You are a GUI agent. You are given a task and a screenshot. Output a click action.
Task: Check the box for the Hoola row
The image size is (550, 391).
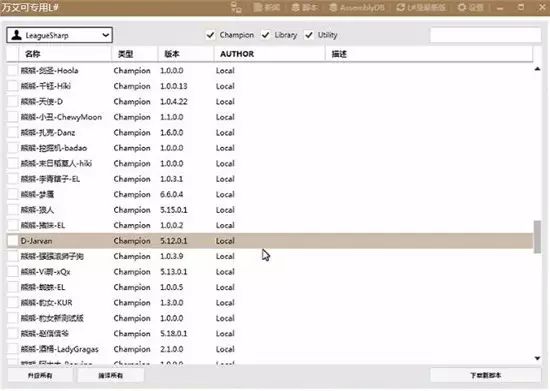point(13,70)
